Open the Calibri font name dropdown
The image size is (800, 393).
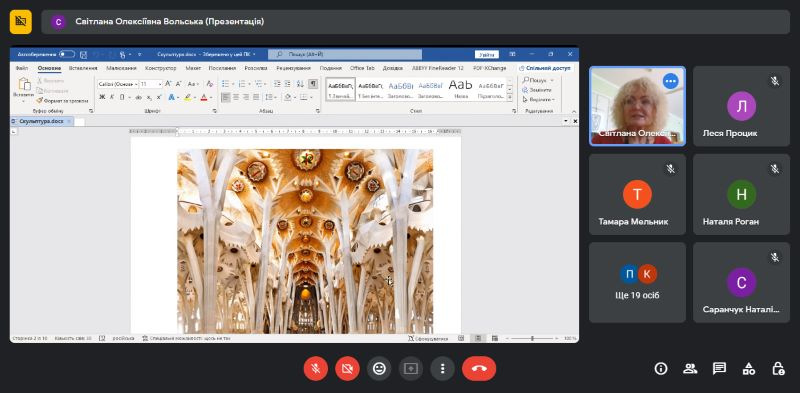point(136,84)
